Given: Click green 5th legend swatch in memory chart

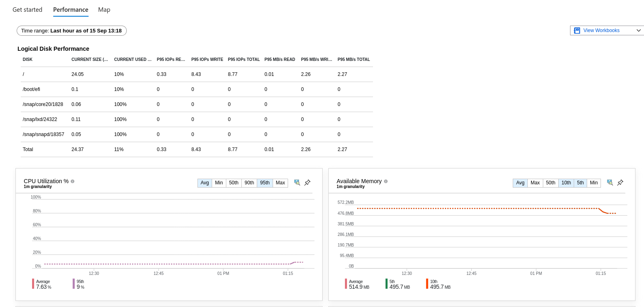Looking at the screenshot, I should click(387, 284).
